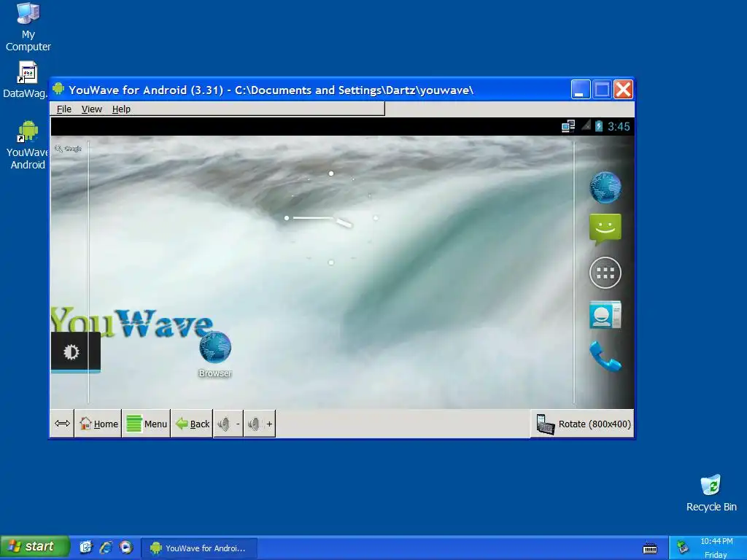Tap the battery charging status icon
This screenshot has height=560, width=747.
599,126
